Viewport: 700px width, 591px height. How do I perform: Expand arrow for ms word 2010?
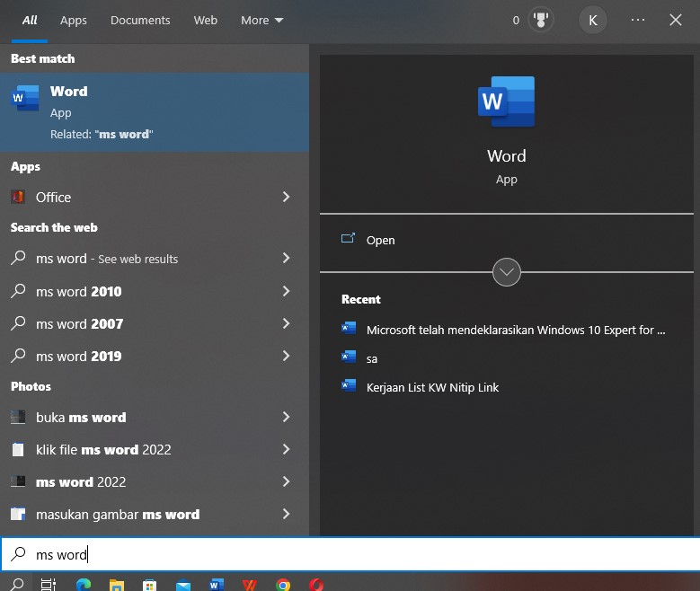click(x=286, y=291)
